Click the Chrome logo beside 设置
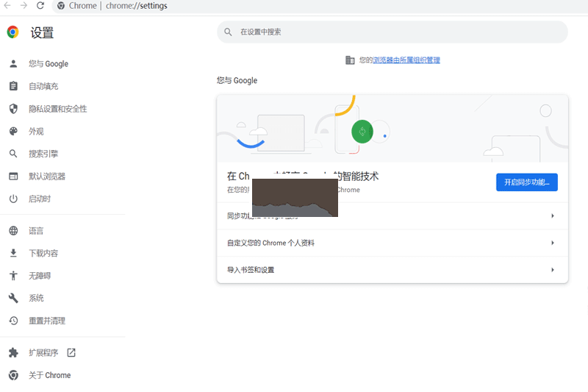588x392 pixels. (13, 32)
